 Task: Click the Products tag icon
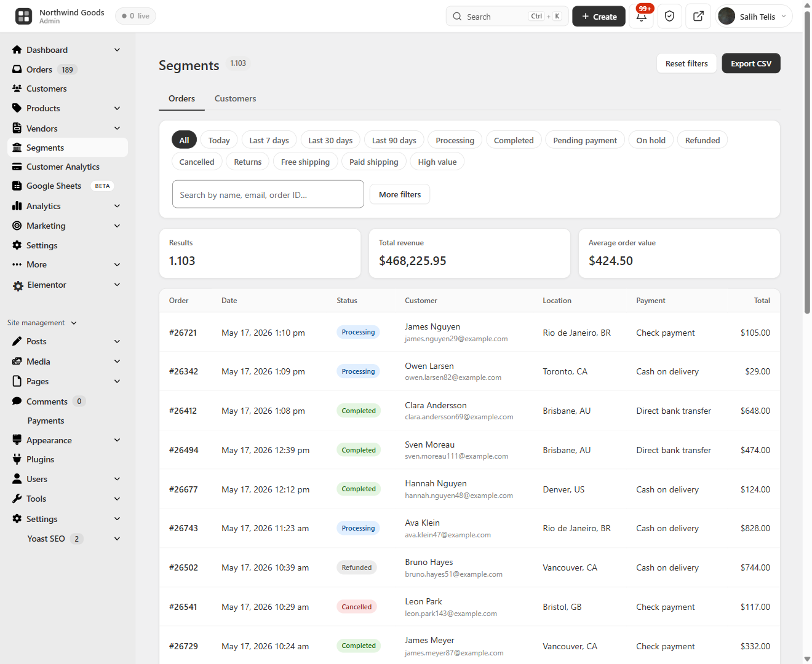pyautogui.click(x=17, y=108)
